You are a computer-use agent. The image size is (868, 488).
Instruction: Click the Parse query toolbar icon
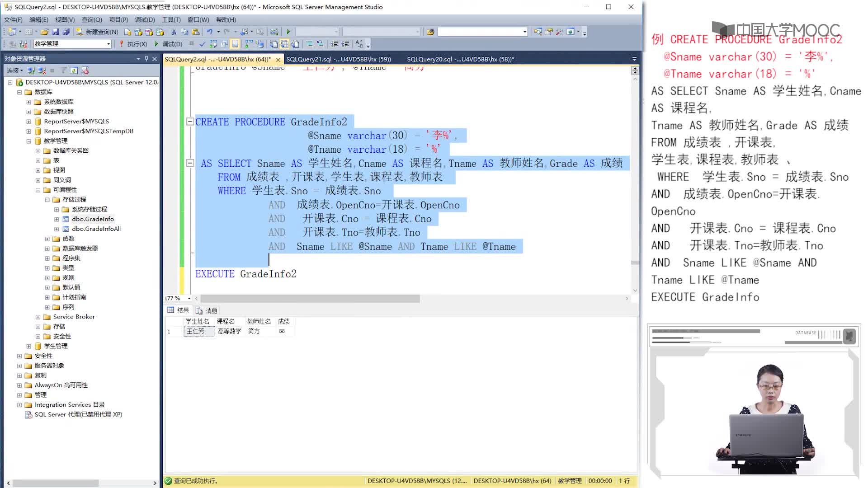pyautogui.click(x=203, y=43)
